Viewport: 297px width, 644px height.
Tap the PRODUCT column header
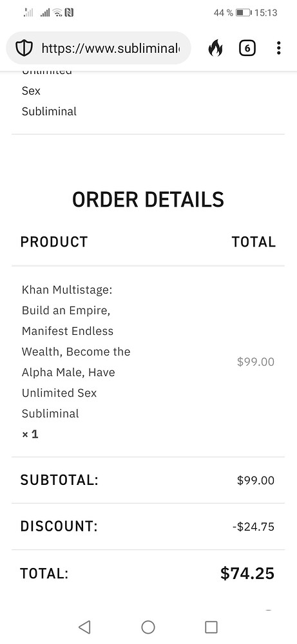pos(54,241)
